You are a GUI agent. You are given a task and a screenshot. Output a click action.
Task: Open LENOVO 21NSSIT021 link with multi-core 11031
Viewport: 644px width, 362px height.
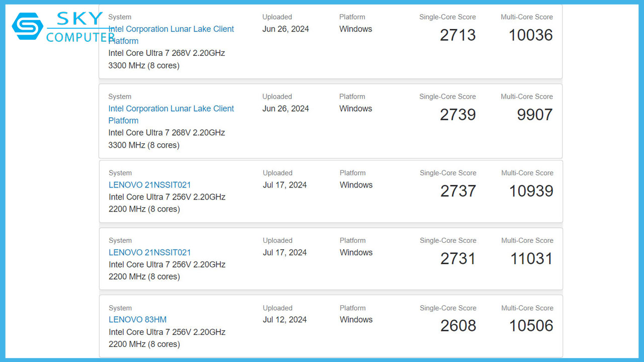click(x=150, y=252)
